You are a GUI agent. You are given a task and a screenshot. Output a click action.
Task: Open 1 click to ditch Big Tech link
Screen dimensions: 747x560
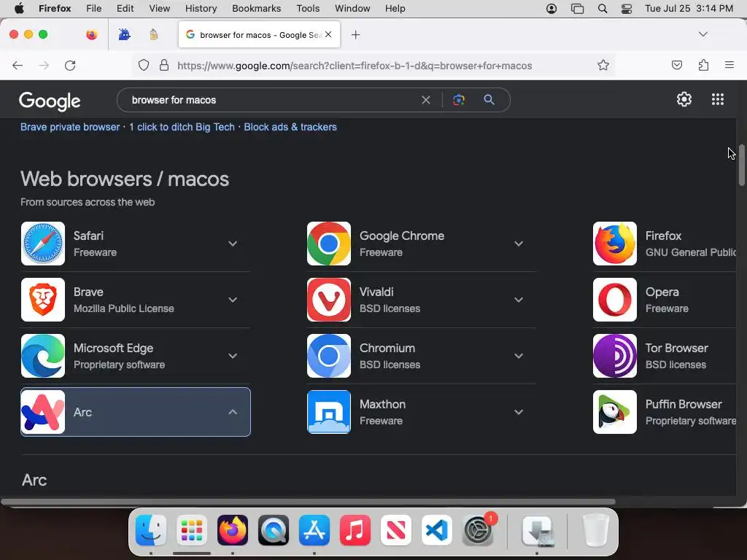[182, 127]
